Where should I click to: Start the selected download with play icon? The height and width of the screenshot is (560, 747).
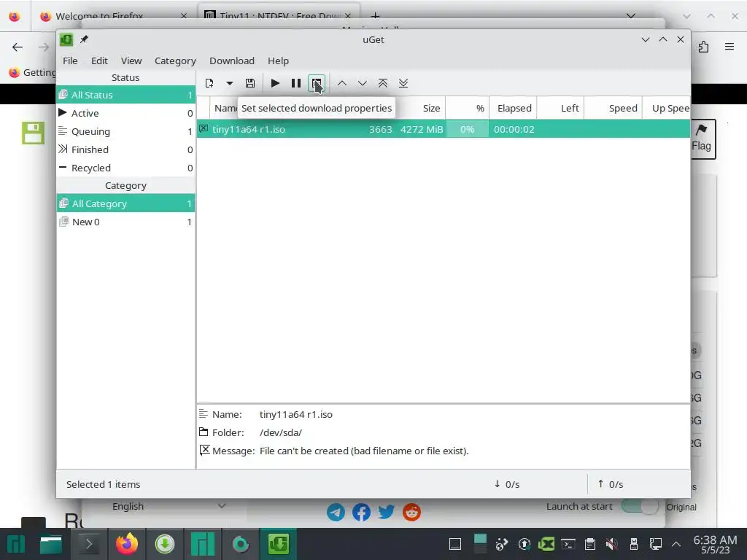pos(275,83)
